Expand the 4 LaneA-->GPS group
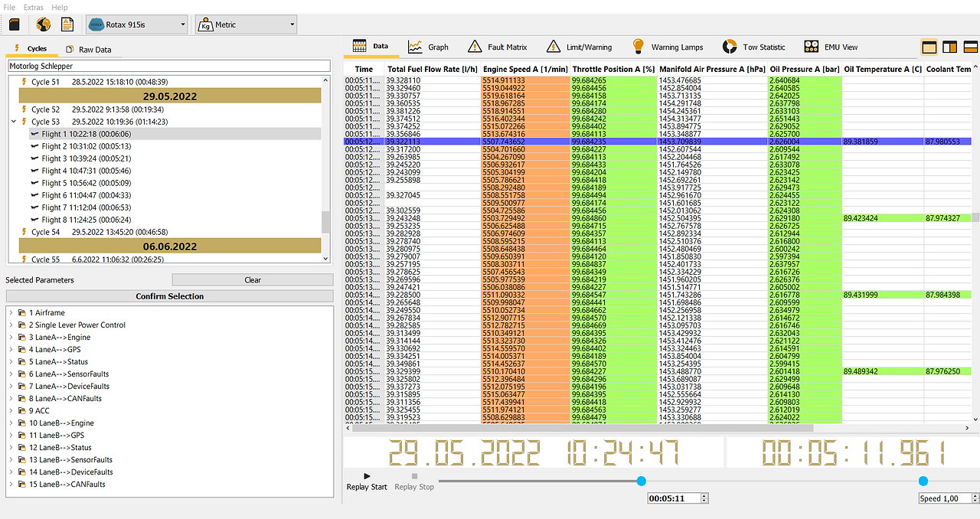980x519 pixels. pyautogui.click(x=11, y=350)
